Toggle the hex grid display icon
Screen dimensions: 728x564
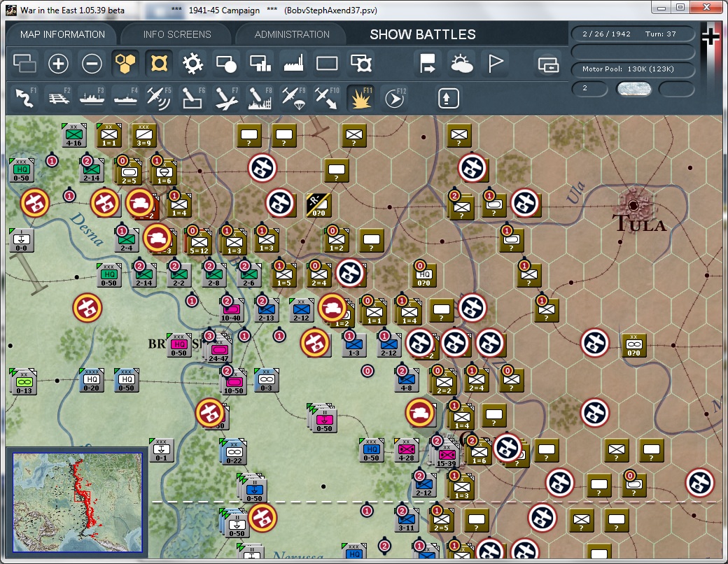pyautogui.click(x=125, y=64)
